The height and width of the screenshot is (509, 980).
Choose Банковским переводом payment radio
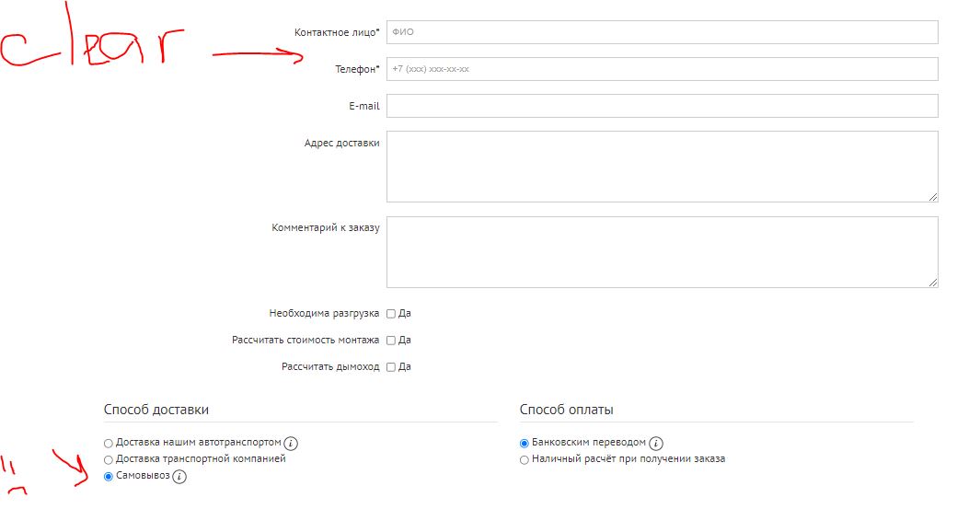coord(525,443)
